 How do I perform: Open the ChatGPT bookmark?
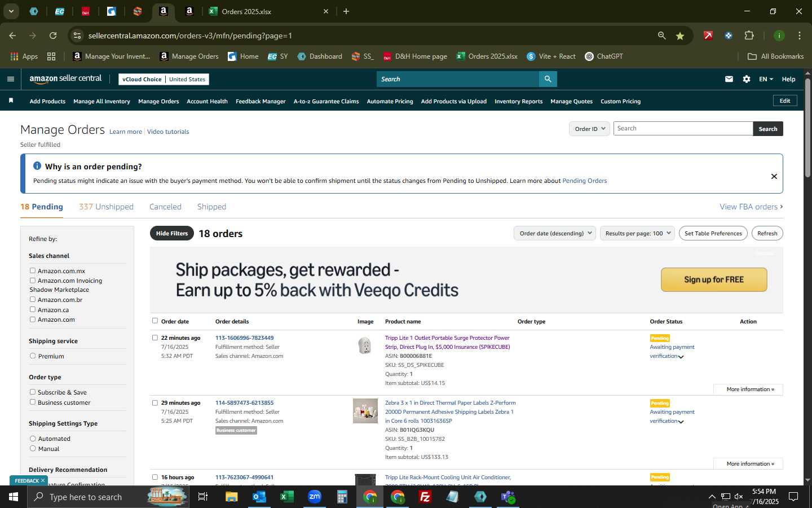603,56
